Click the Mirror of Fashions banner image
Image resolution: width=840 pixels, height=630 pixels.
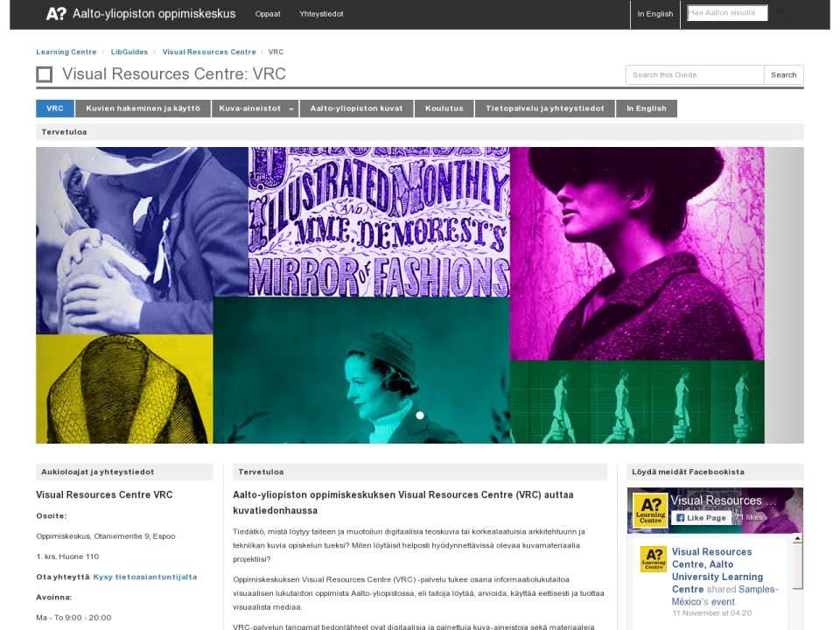click(x=379, y=221)
